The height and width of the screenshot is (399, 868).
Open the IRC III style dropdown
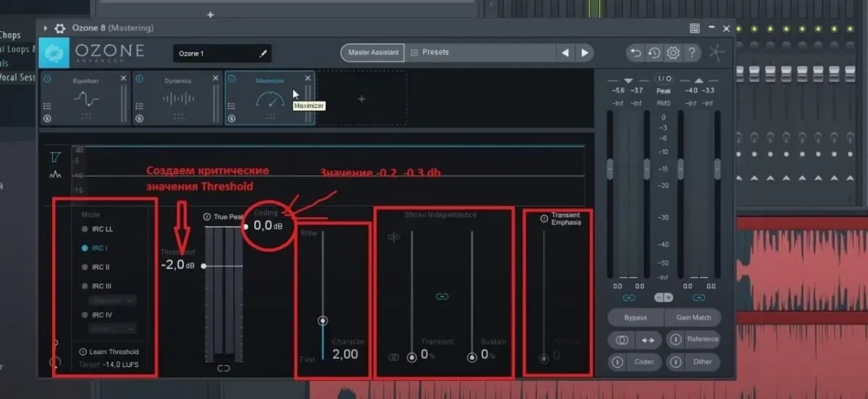tap(112, 301)
